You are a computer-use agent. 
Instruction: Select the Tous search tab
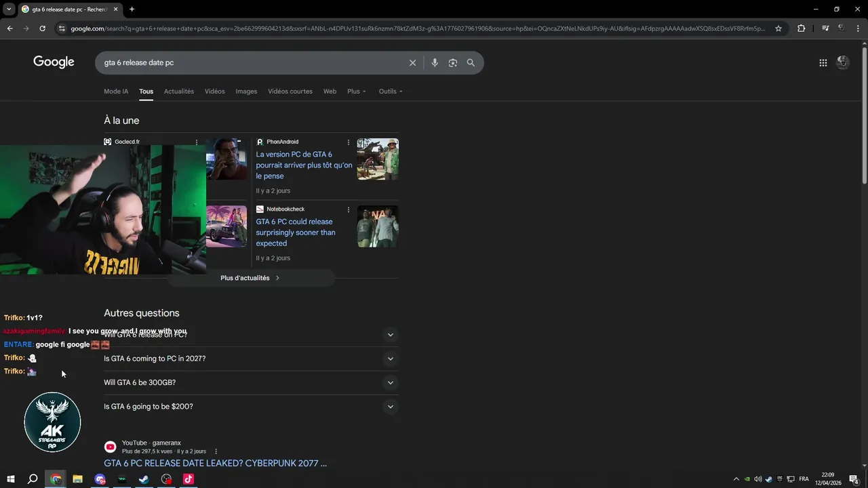pos(146,91)
